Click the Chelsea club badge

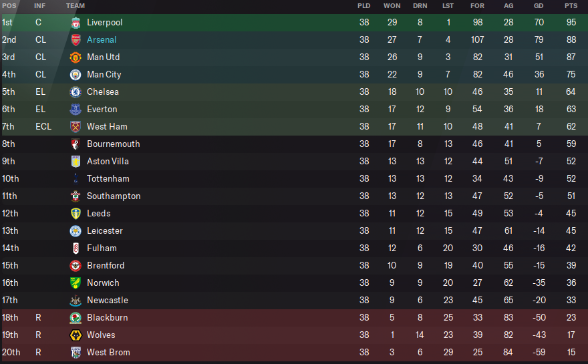[x=76, y=92]
